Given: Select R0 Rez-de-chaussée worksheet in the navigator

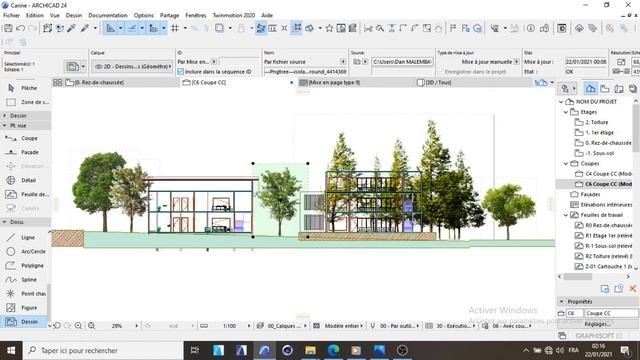Looking at the screenshot, I should (603, 225).
